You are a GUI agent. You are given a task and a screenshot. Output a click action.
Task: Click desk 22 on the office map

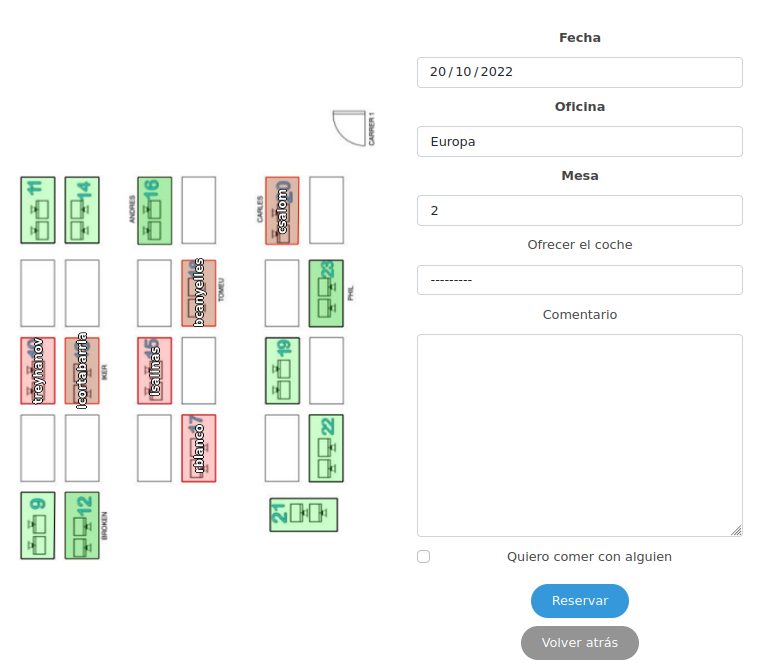326,448
